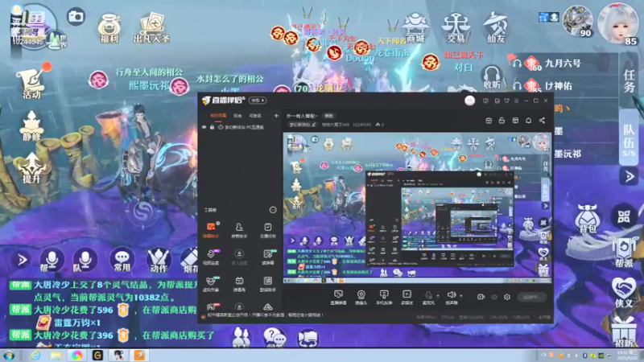Expand the chat bar arrow left of 帮 mic
Image resolution: width=644 pixels, height=362 pixels.
pos(22,259)
